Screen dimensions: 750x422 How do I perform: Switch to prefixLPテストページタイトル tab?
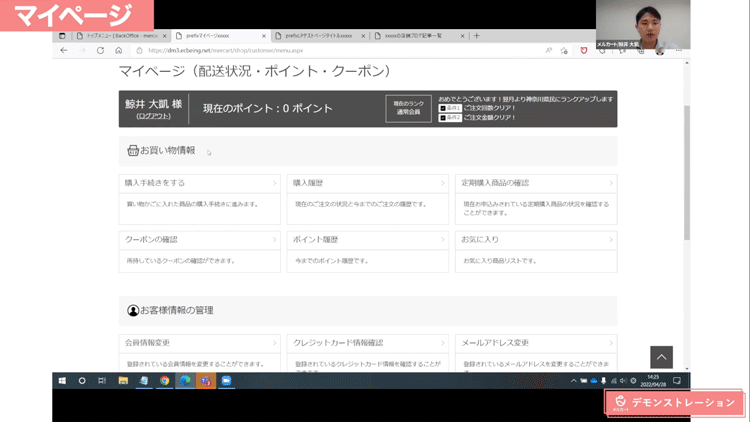(x=319, y=36)
